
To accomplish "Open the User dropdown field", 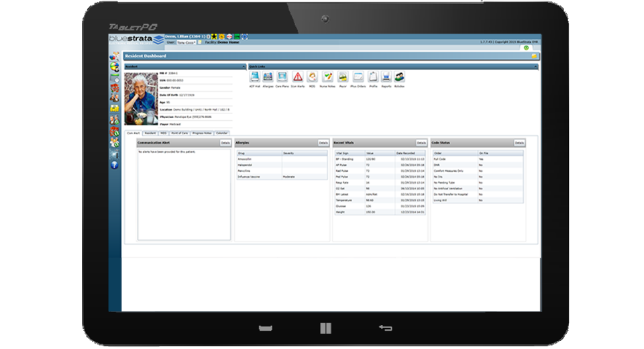I will (x=186, y=42).
